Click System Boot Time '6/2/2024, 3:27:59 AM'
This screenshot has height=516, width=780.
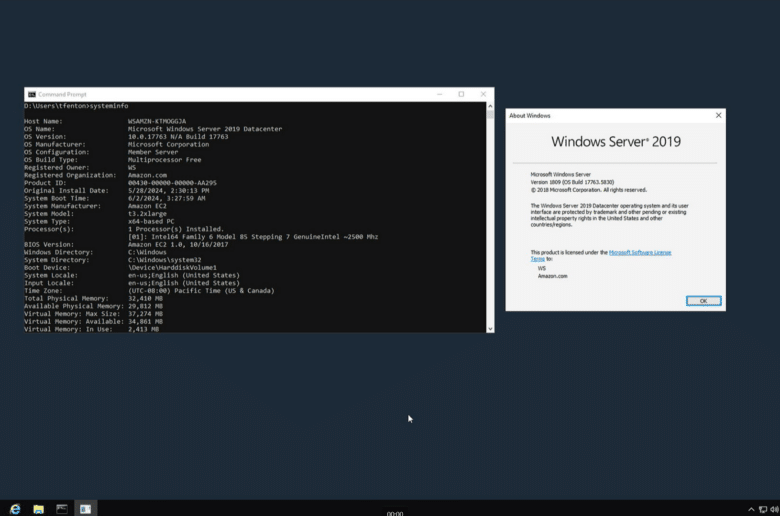[167, 198]
